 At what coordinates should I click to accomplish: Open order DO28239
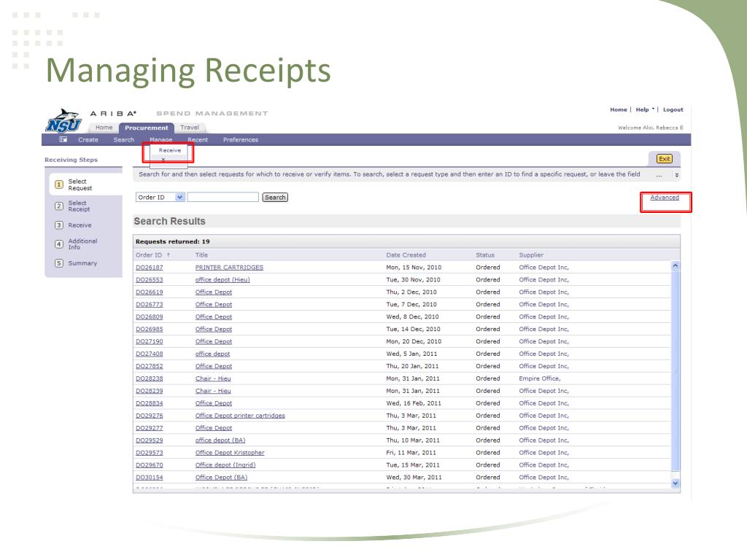(x=149, y=392)
